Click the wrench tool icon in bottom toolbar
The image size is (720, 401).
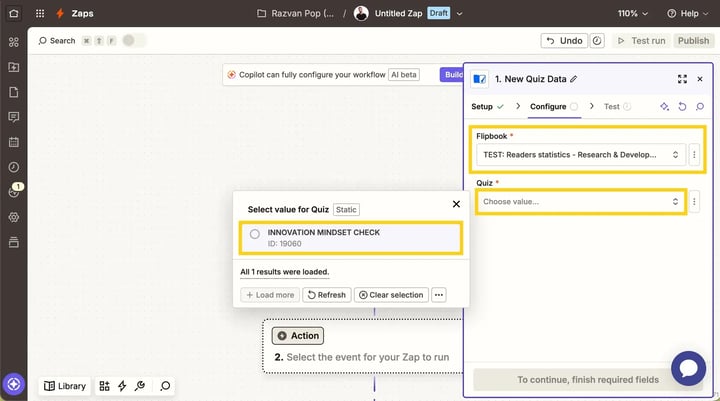[x=140, y=386]
